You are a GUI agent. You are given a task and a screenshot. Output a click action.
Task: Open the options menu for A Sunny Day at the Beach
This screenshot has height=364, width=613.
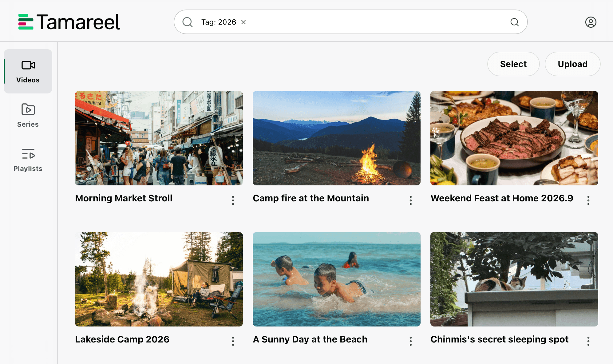(411, 341)
